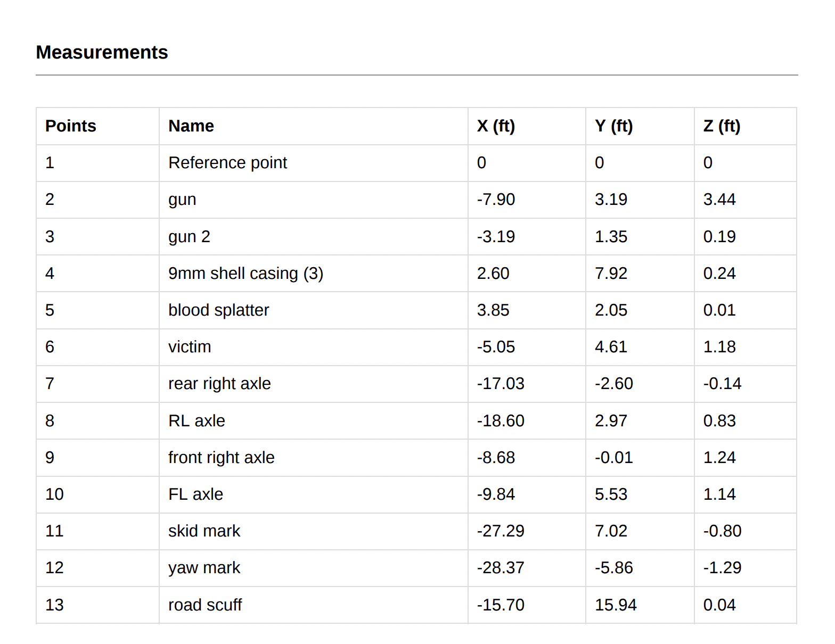Click the Measurements heading
This screenshot has height=644, width=835.
click(x=102, y=53)
